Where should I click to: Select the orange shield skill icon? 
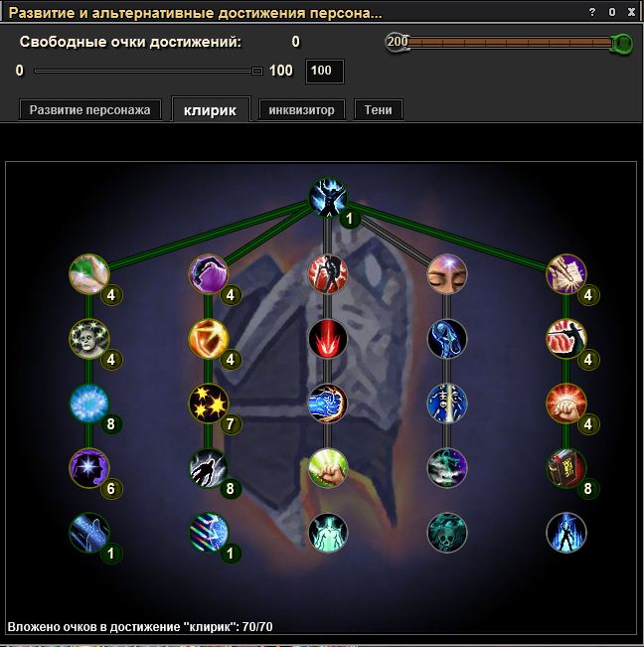pos(209,338)
